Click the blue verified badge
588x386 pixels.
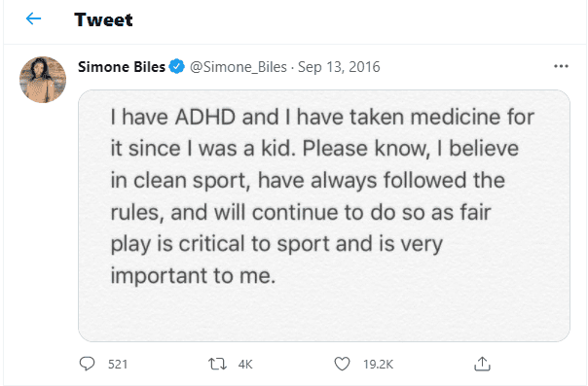point(176,67)
